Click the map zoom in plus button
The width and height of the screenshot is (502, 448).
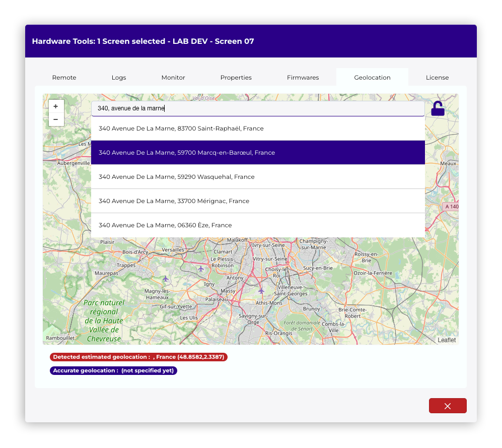click(55, 106)
